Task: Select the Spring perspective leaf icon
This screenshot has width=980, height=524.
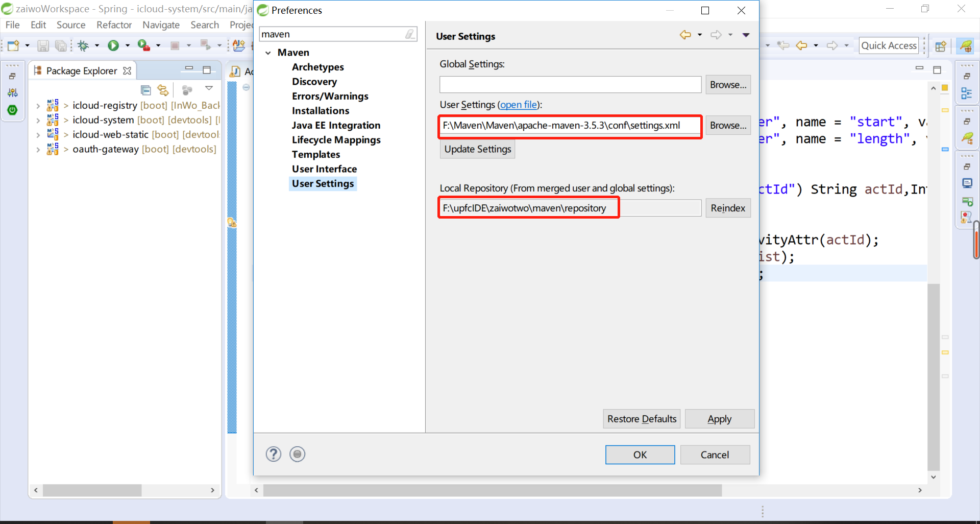Action: (x=966, y=46)
